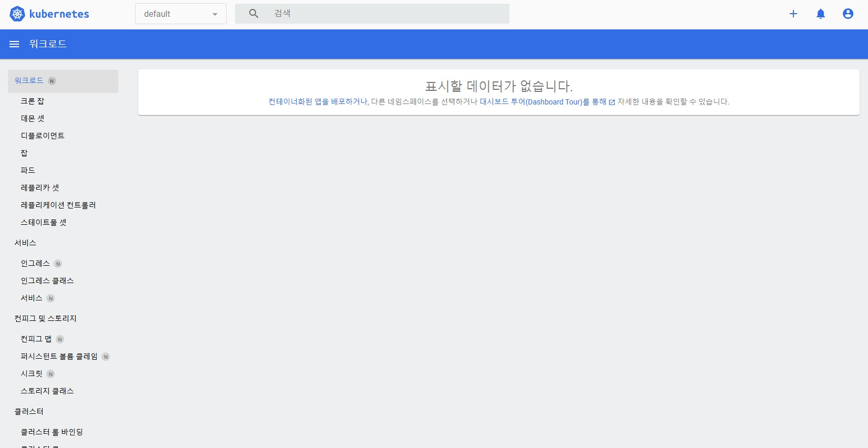Image resolution: width=868 pixels, height=448 pixels.
Task: Click the N badge next to 시크릿
Action: pyautogui.click(x=50, y=374)
